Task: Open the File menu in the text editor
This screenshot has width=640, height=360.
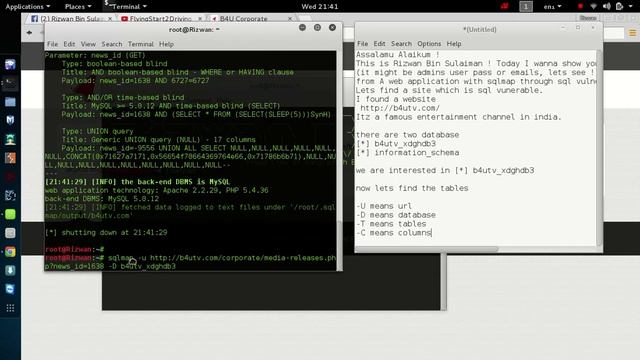Action: tap(362, 44)
